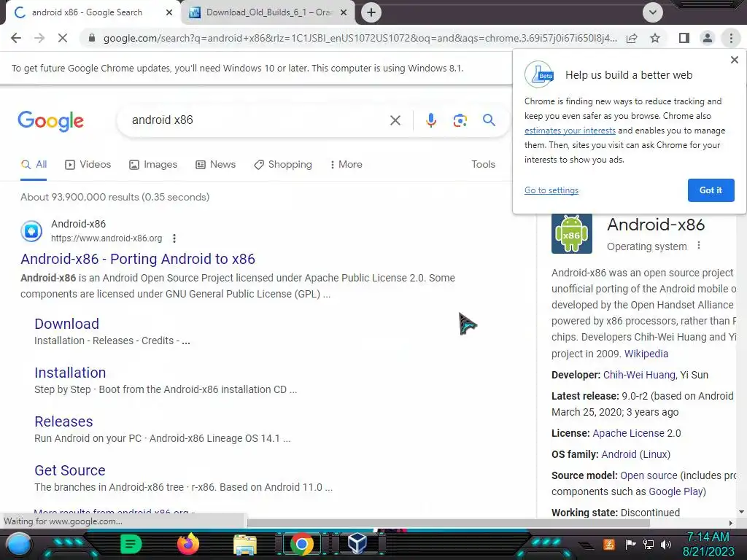Open the Download sitelink
The height and width of the screenshot is (560, 747).
tap(66, 324)
